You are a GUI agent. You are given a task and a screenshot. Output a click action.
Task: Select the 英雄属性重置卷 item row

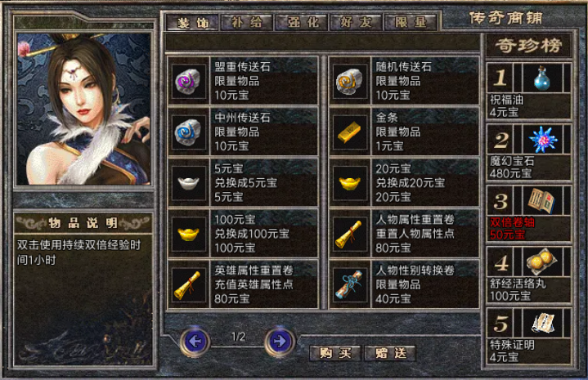click(x=243, y=285)
